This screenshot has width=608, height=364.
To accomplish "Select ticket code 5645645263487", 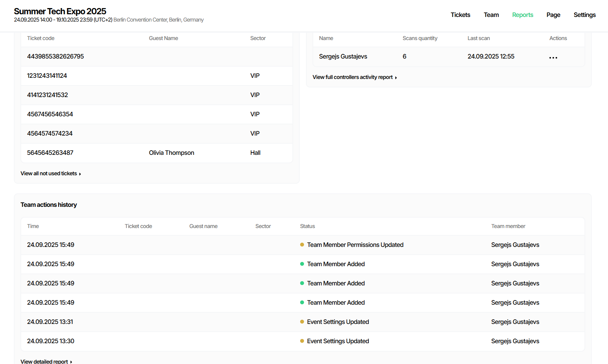I will coord(50,153).
